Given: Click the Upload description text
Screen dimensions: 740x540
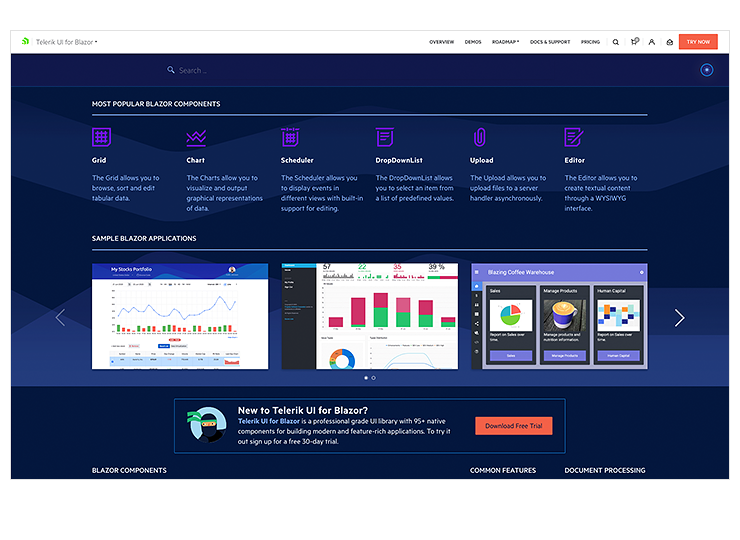Looking at the screenshot, I should tap(508, 188).
